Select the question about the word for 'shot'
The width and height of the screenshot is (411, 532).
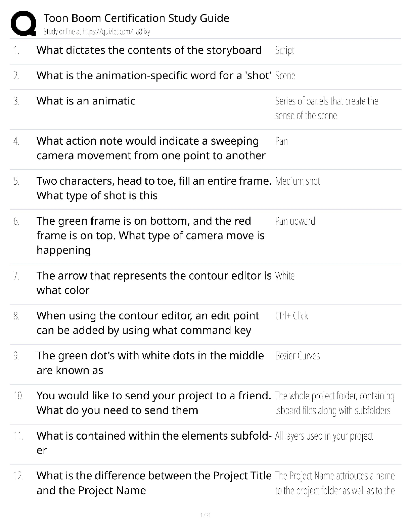point(154,76)
